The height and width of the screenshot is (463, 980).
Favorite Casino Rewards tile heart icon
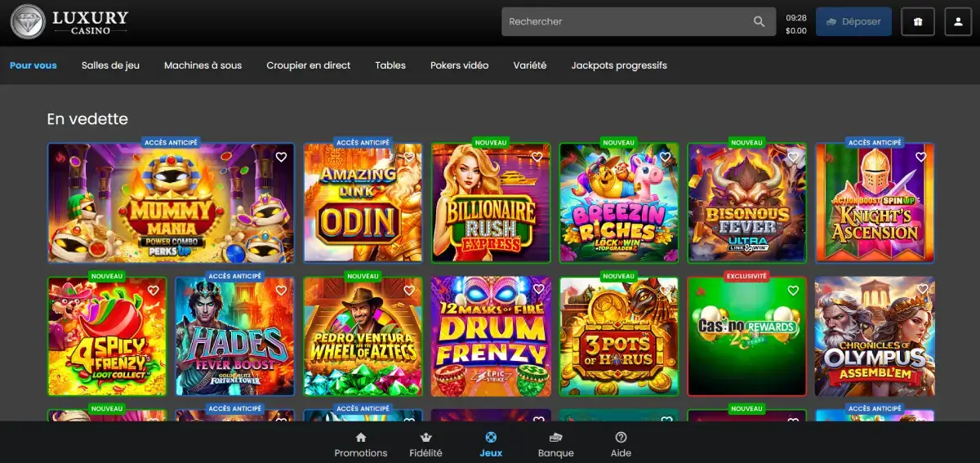tap(793, 290)
